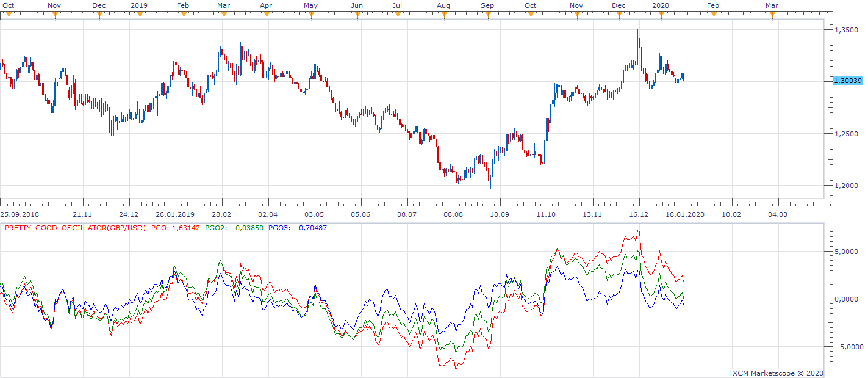
Task: Click the 21.11 date label
Action: 82,214
